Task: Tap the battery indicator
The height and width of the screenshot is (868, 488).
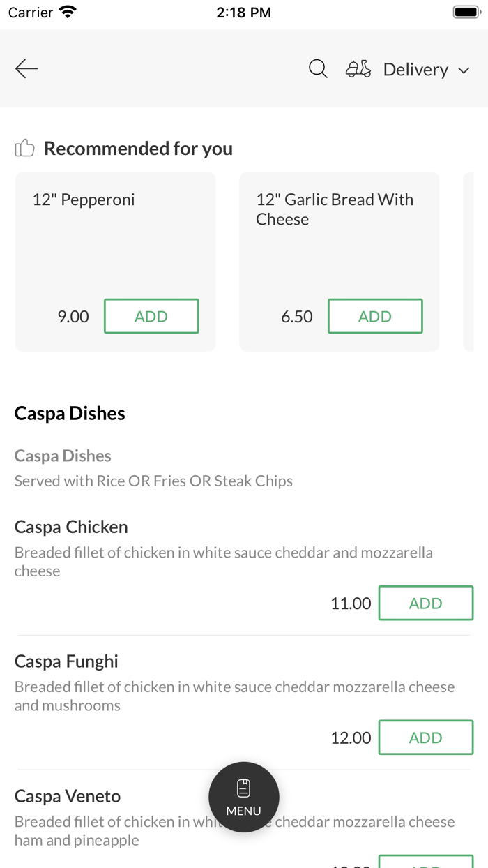Action: pos(466,10)
